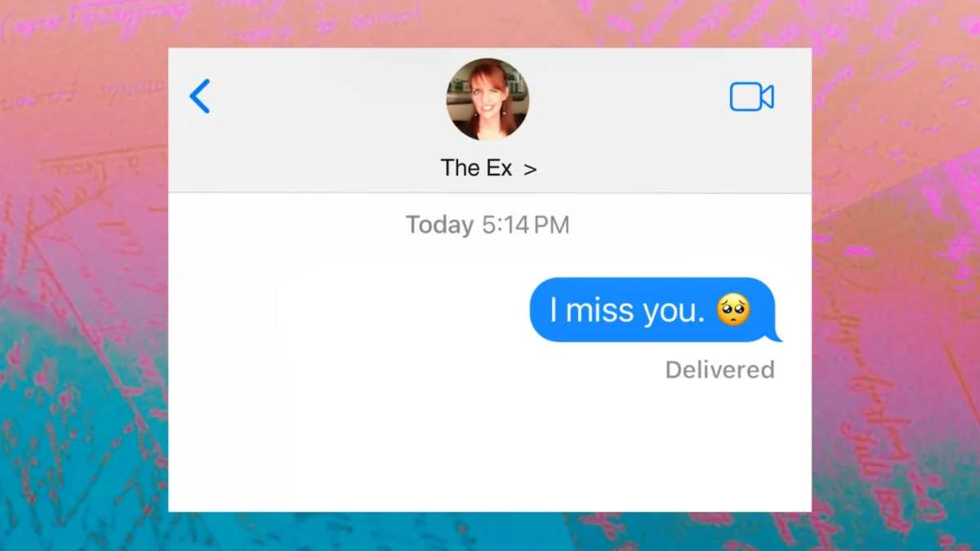Go back using the blue chevron arrow
980x551 pixels.
[x=200, y=96]
